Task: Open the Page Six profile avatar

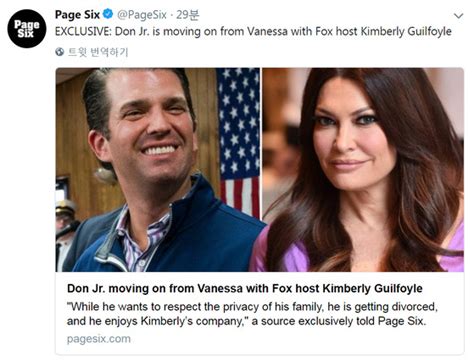Action: pos(27,29)
